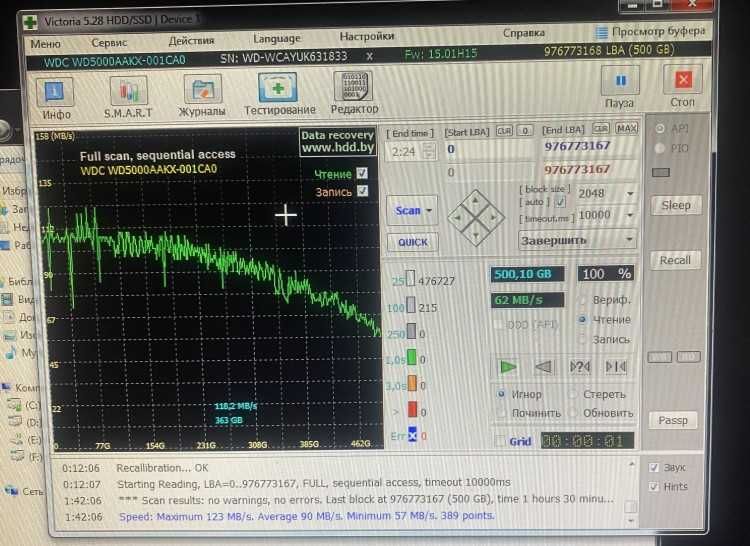The width and height of the screenshot is (750, 546).
Task: Open the Меню menu
Action: click(45, 44)
